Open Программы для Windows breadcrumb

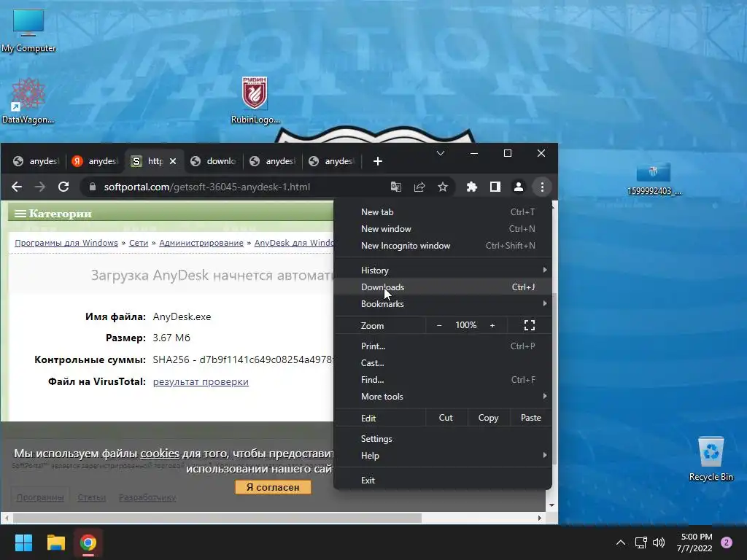66,243
